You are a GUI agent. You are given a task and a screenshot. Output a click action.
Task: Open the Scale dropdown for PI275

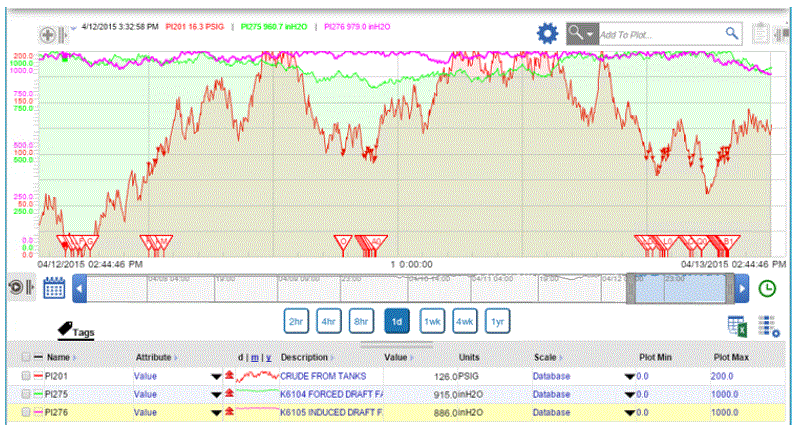pos(629,395)
